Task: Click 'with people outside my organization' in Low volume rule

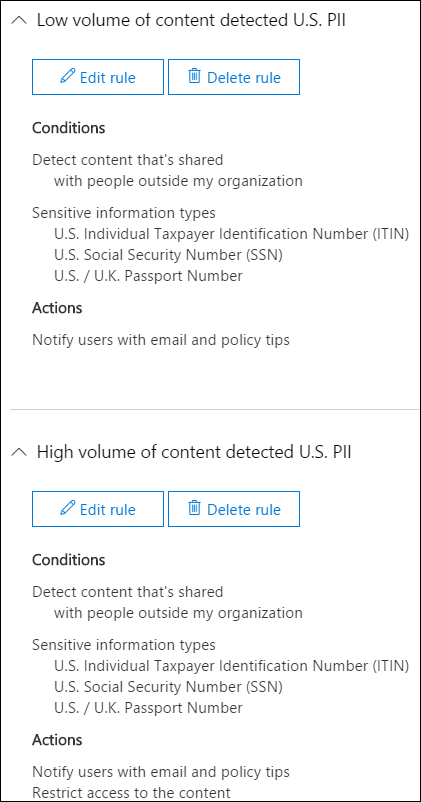Action: 178,181
